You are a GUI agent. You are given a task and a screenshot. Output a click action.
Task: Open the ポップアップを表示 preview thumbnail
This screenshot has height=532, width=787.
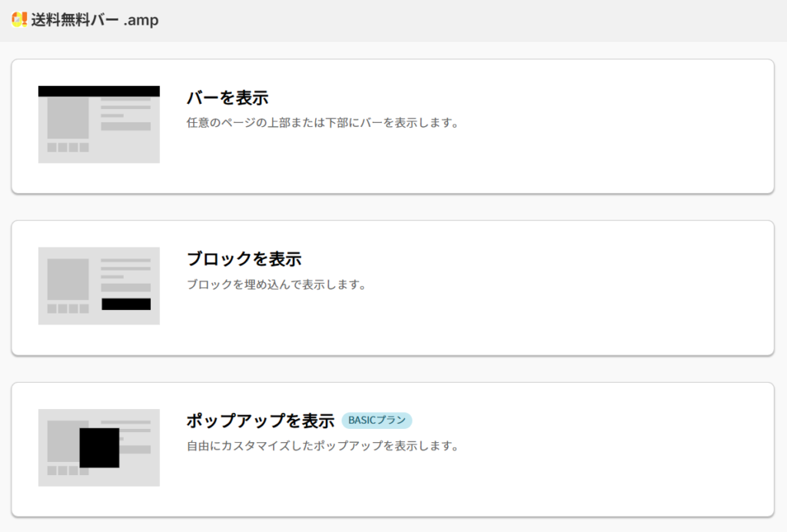coord(99,447)
